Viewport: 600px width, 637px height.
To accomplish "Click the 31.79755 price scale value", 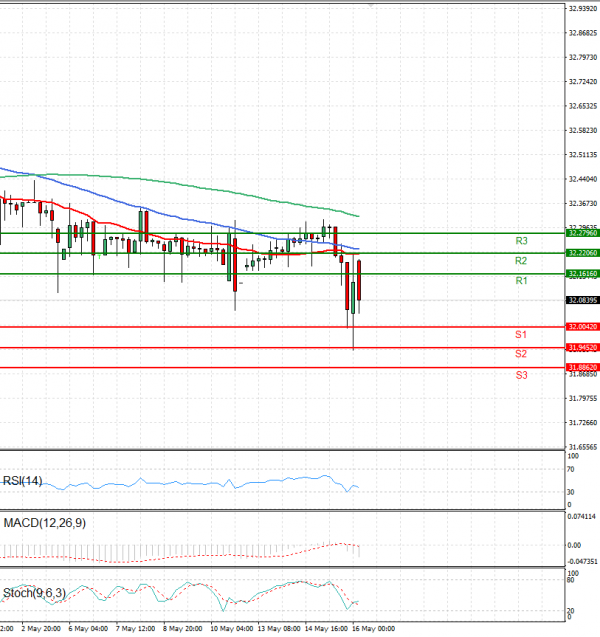I will 583,399.
